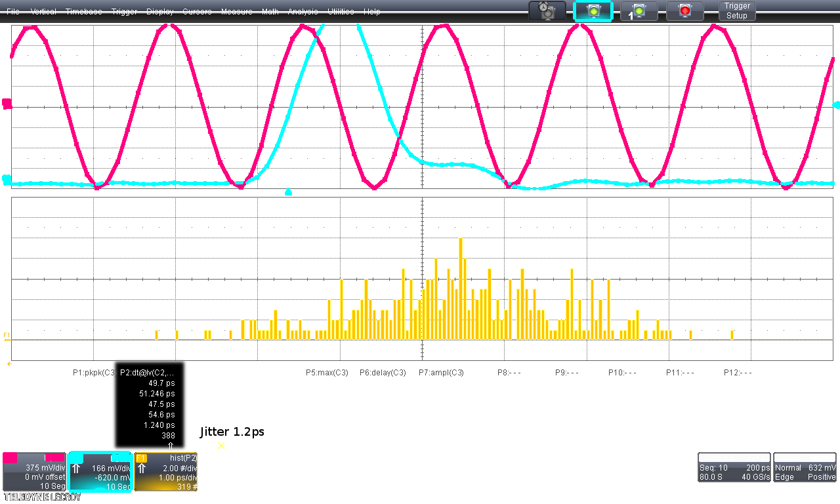Open the Timebase menu
840x504 pixels.
[x=84, y=12]
